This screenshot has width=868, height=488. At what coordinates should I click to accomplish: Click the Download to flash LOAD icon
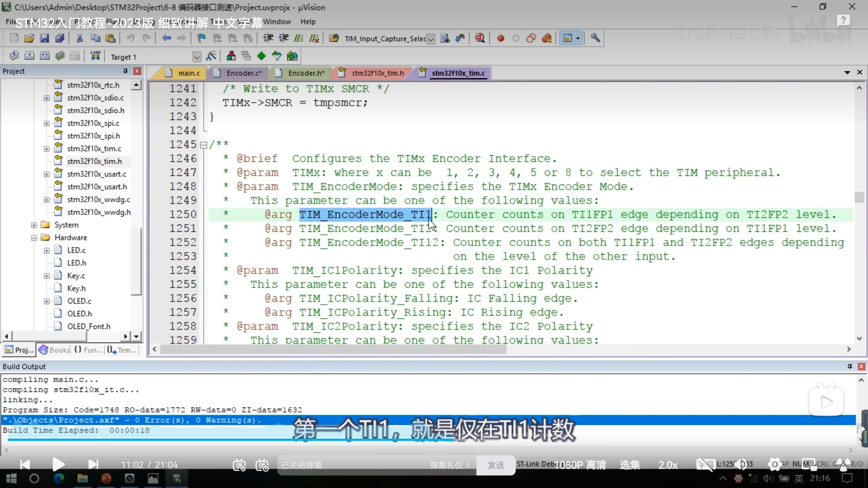(x=95, y=56)
